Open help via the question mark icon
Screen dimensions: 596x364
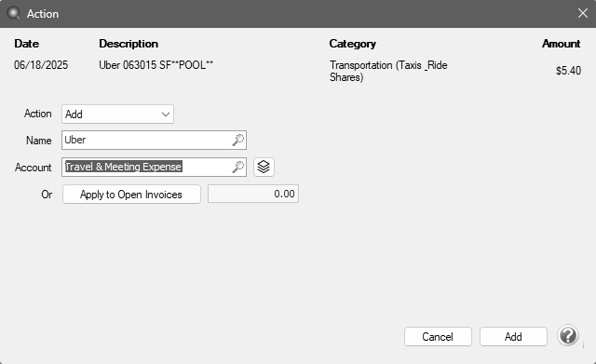click(x=568, y=336)
